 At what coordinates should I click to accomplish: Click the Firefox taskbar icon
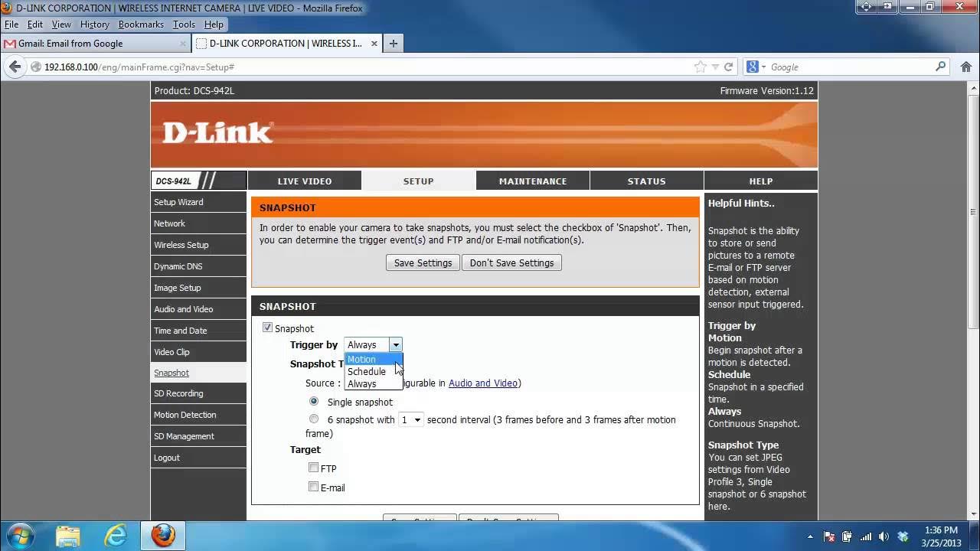[162, 536]
